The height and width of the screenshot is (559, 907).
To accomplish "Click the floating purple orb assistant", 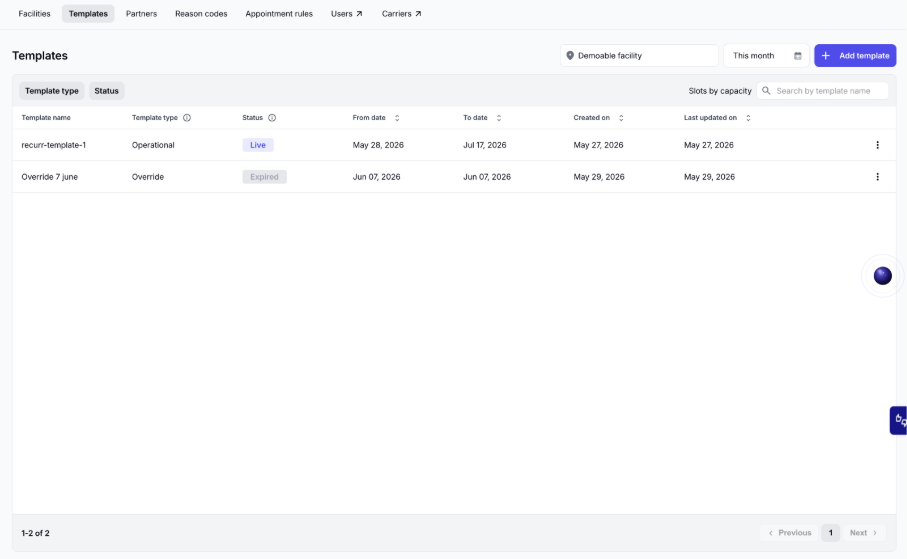I will pos(883,276).
